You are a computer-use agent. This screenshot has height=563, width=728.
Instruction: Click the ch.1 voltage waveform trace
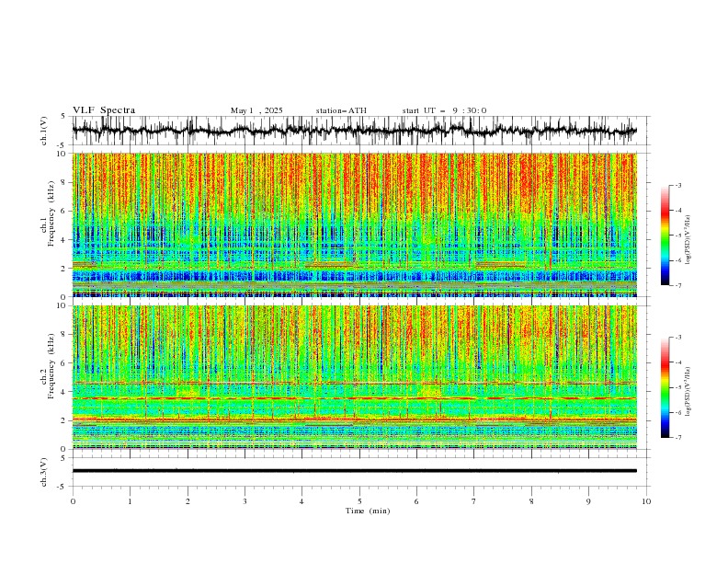tap(355, 131)
